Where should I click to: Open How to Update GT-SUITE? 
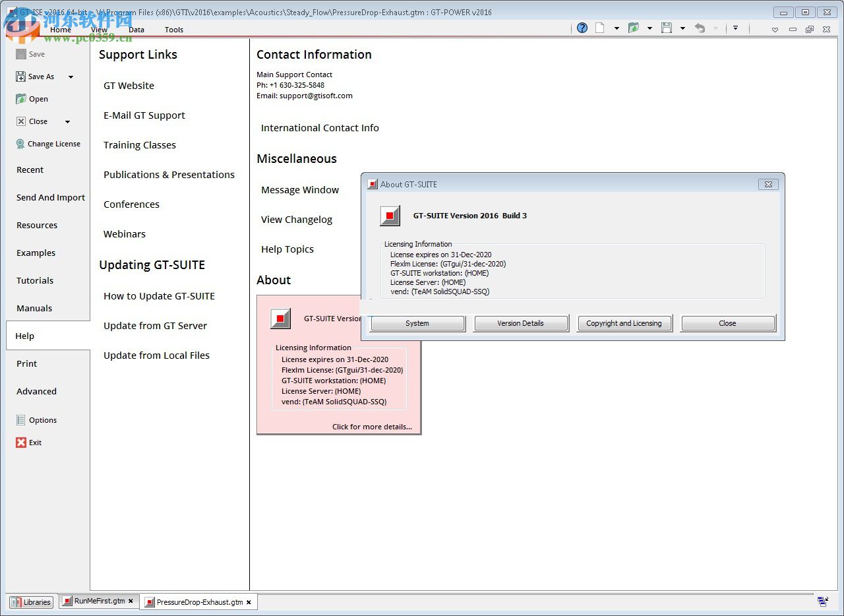pos(159,296)
